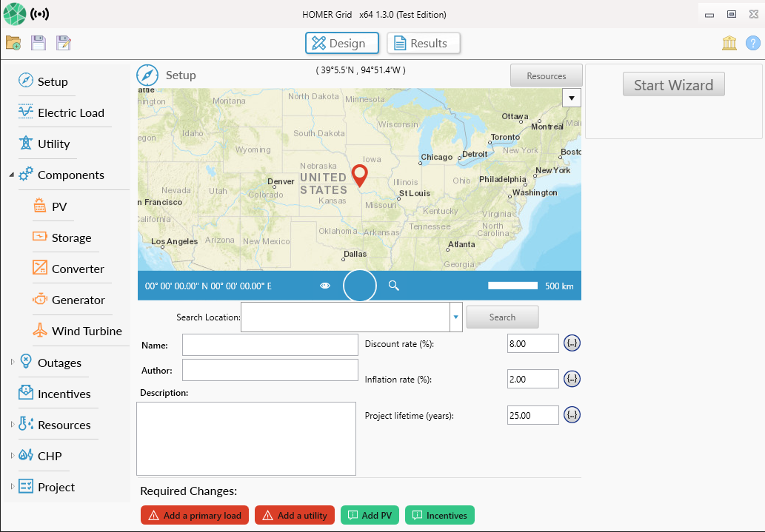
Task: Click the Discount rate value field
Action: click(x=532, y=343)
